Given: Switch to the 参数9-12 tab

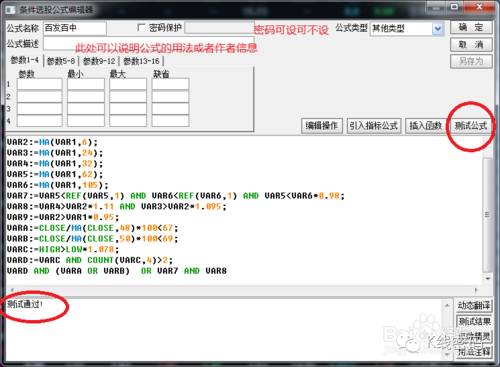Looking at the screenshot, I should pyautogui.click(x=99, y=61).
